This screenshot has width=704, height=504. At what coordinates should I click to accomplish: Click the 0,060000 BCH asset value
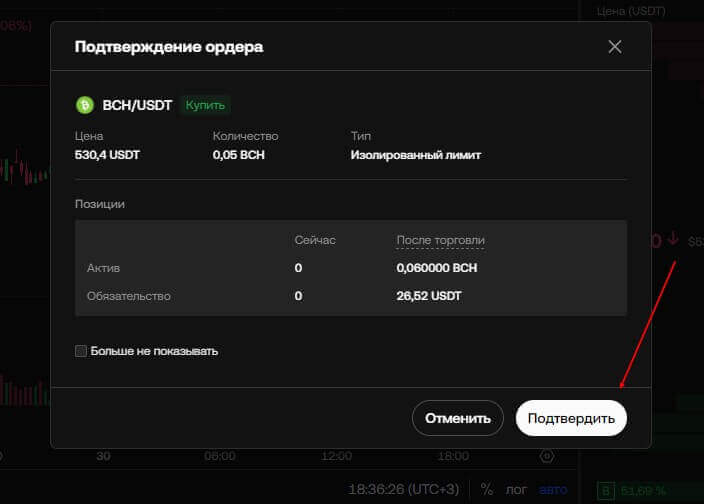(437, 268)
